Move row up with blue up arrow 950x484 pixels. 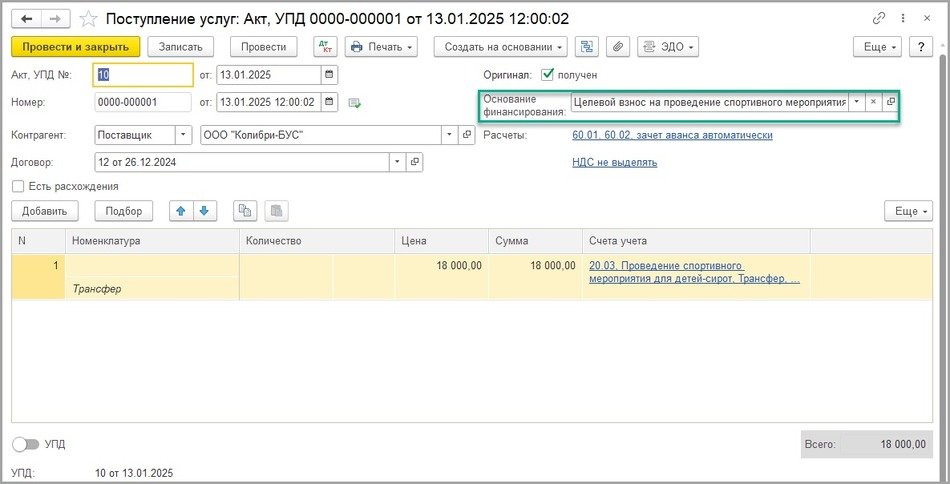181,211
